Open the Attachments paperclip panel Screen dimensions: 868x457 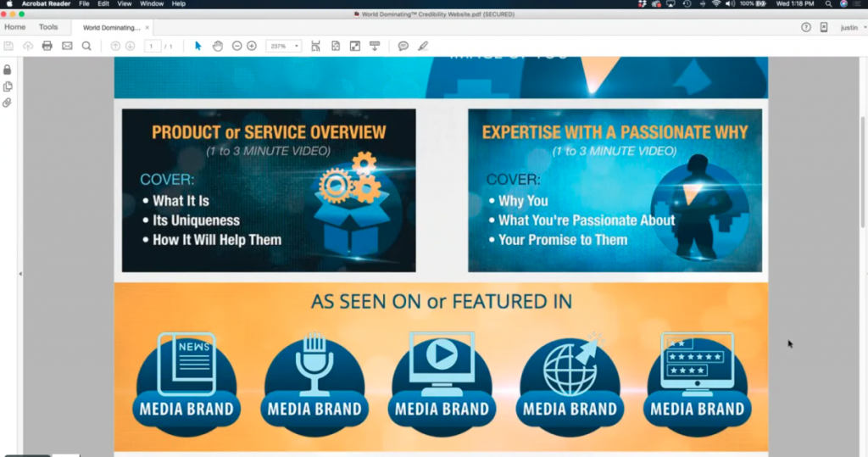8,103
